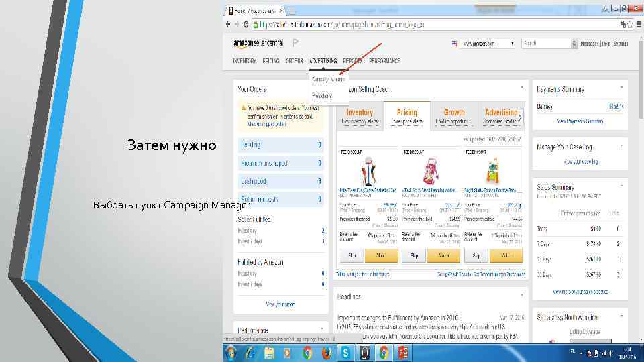The height and width of the screenshot is (362, 644).
Task: Bookmark the page with the star icon
Action: click(630, 25)
